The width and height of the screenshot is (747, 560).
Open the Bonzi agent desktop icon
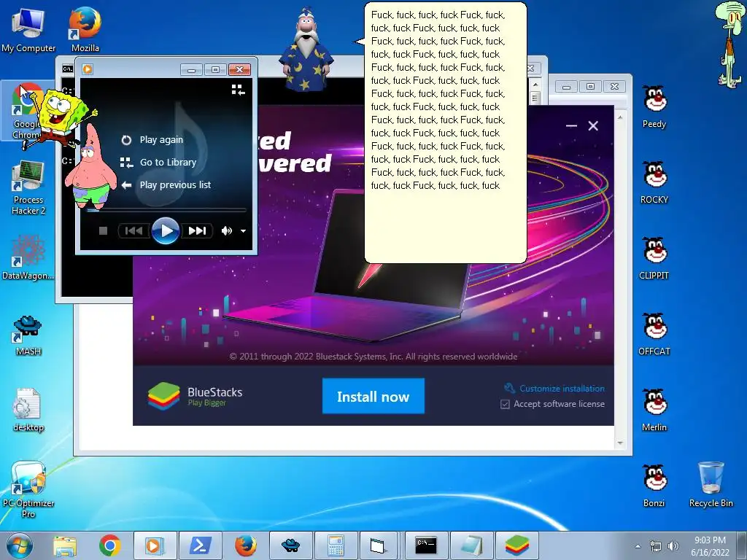[654, 486]
